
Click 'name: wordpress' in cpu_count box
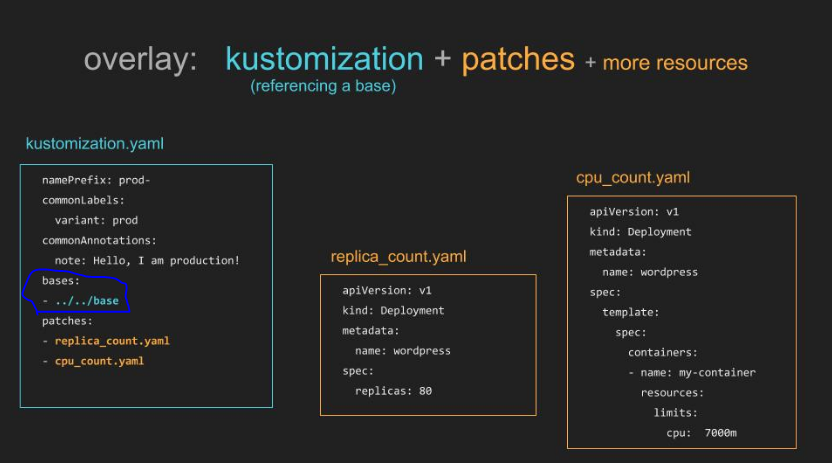[x=650, y=272]
